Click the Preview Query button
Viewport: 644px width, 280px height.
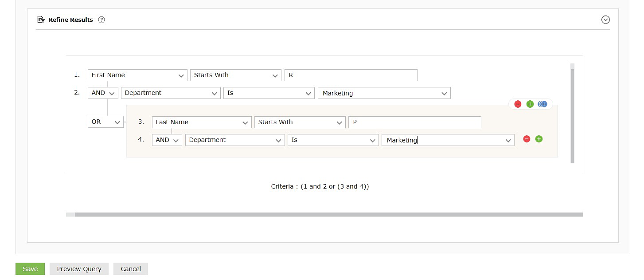[x=79, y=269]
